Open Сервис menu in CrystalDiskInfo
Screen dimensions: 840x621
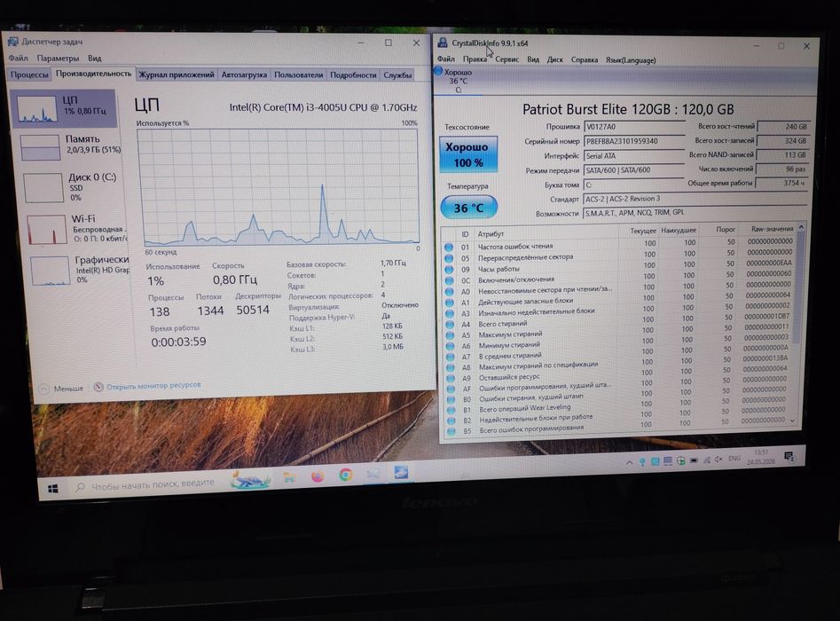pos(506,59)
